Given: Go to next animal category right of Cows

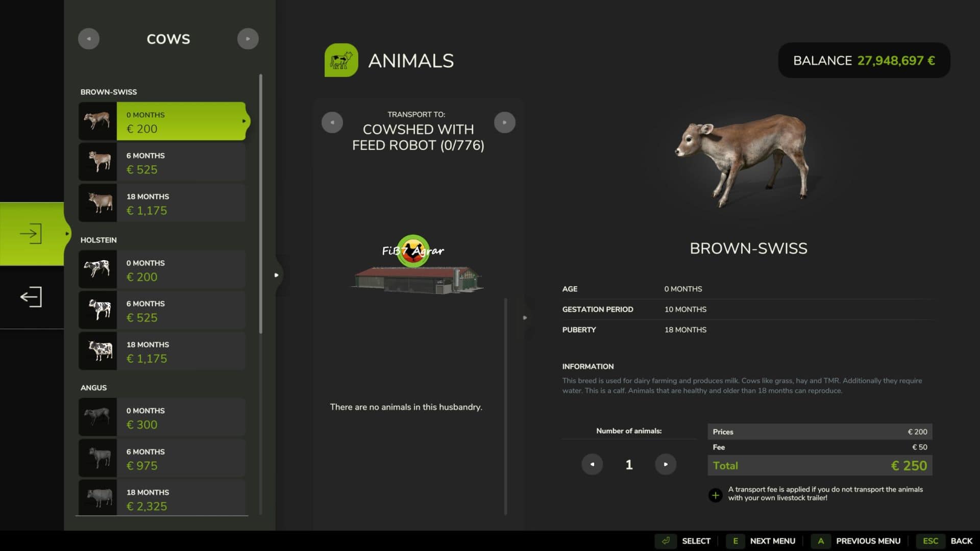Looking at the screenshot, I should coord(248,39).
